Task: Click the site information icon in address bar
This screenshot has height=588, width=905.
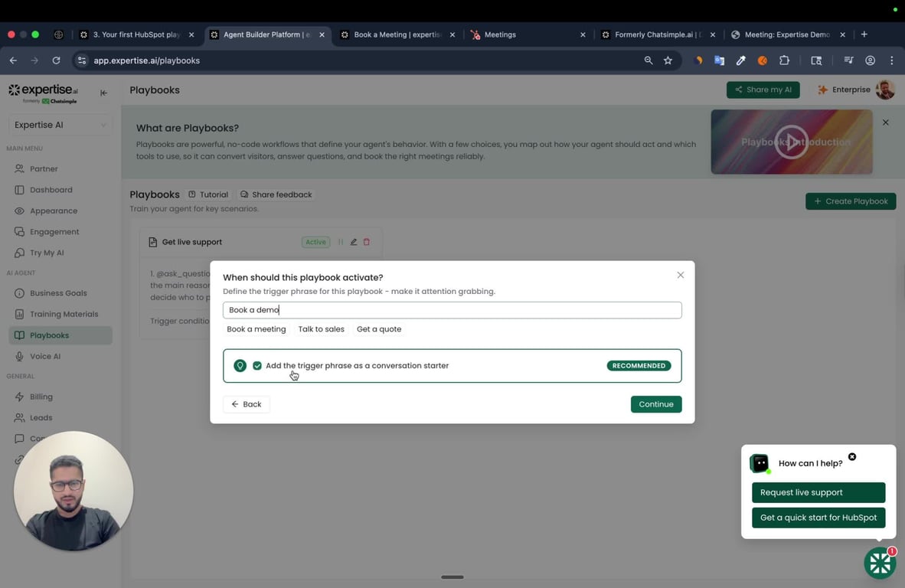Action: pyautogui.click(x=82, y=60)
